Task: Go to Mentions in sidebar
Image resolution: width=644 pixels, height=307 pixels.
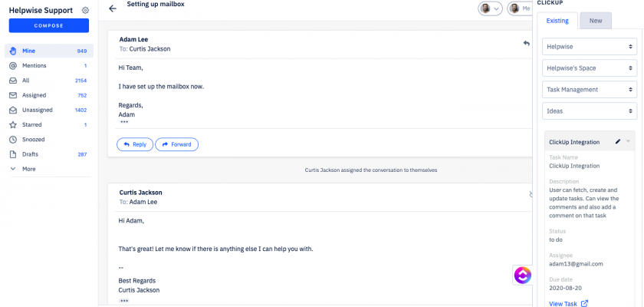Action: pyautogui.click(x=34, y=66)
